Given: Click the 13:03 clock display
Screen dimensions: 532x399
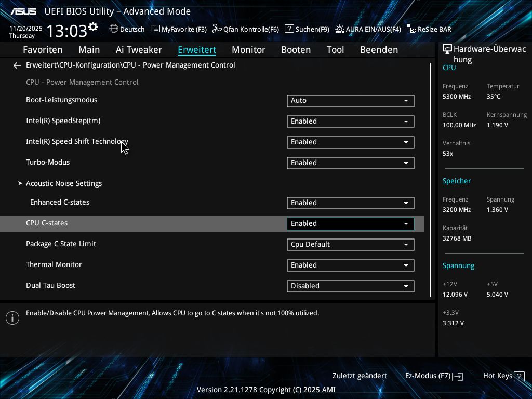Looking at the screenshot, I should pyautogui.click(x=67, y=31).
